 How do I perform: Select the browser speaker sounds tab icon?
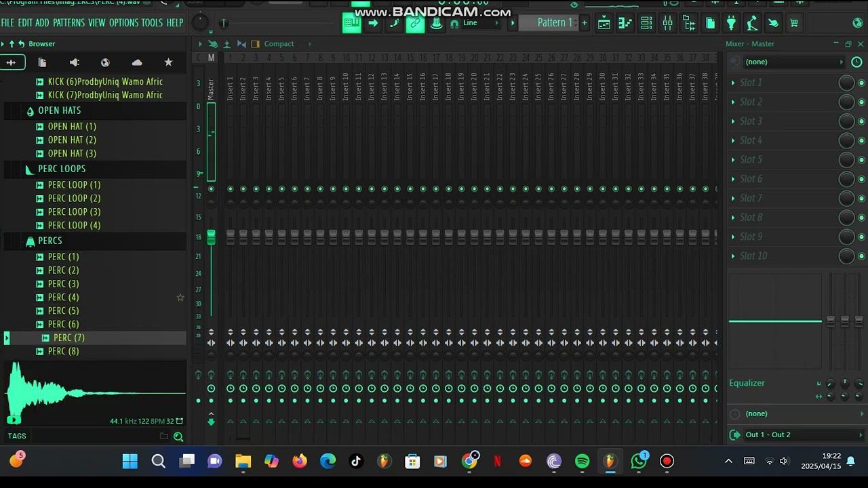(74, 62)
